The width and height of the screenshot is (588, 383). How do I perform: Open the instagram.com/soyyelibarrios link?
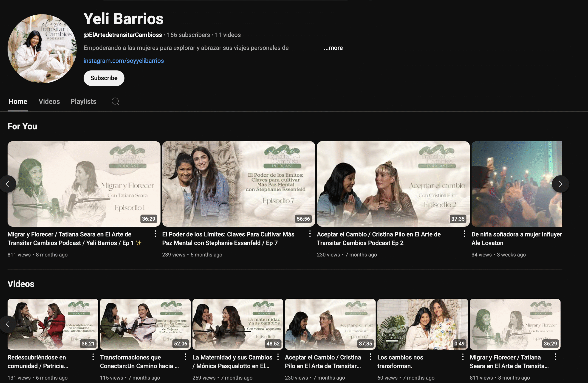coord(124,61)
